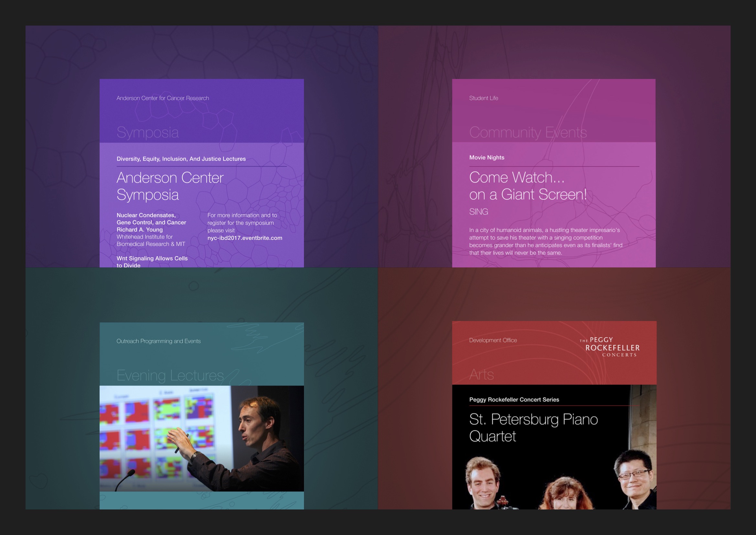Click the SING movie title
Image resolution: width=756 pixels, height=535 pixels.
coord(479,212)
